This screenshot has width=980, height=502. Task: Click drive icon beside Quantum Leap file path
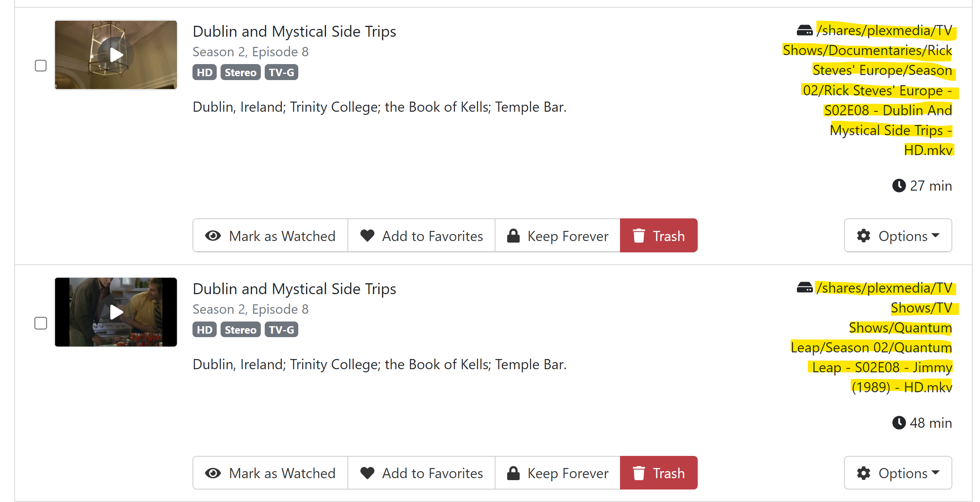[x=804, y=288]
